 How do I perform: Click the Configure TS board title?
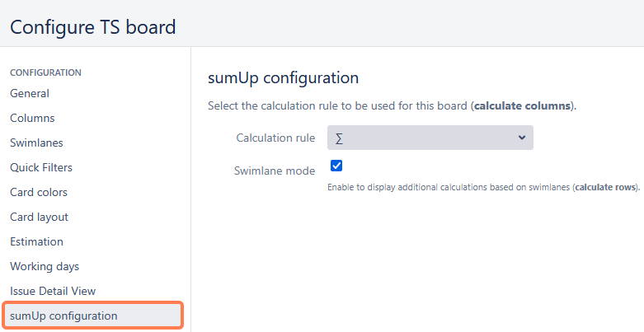click(93, 26)
